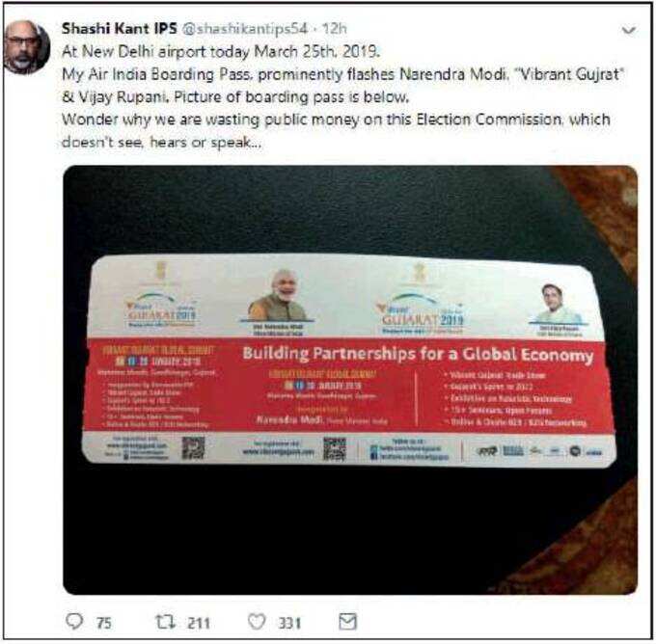View the 331 likes count
Viewport: 656px width, 644px height.
click(289, 623)
